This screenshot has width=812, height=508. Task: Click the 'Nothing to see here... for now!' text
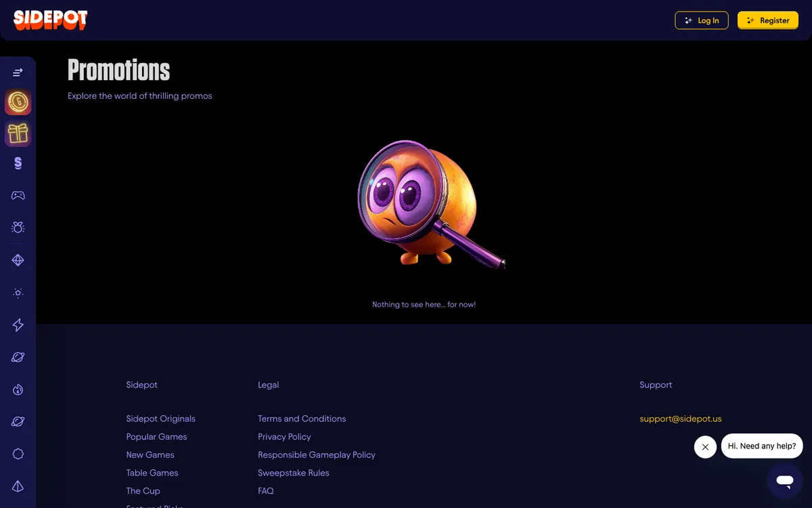click(x=424, y=305)
